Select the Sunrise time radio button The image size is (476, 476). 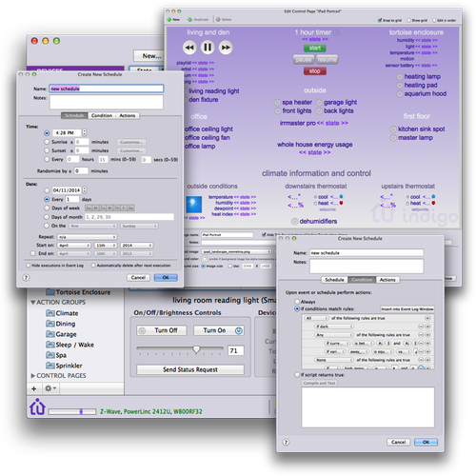point(47,142)
